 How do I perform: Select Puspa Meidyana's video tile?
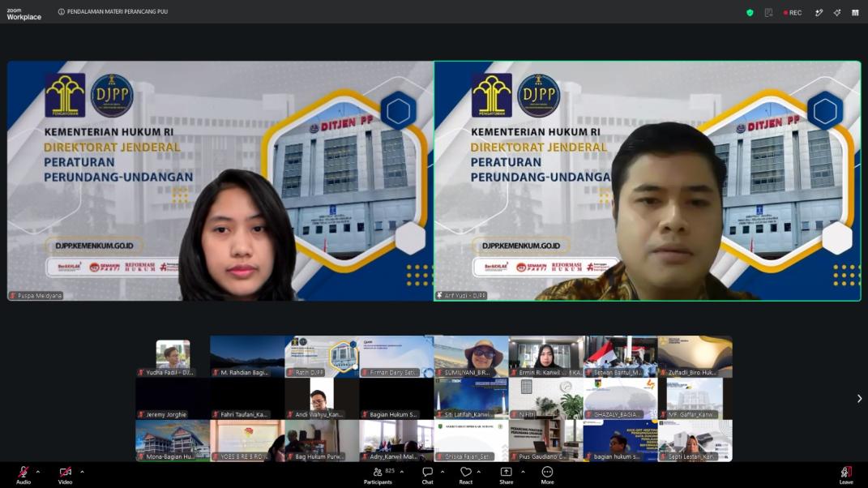(220, 181)
